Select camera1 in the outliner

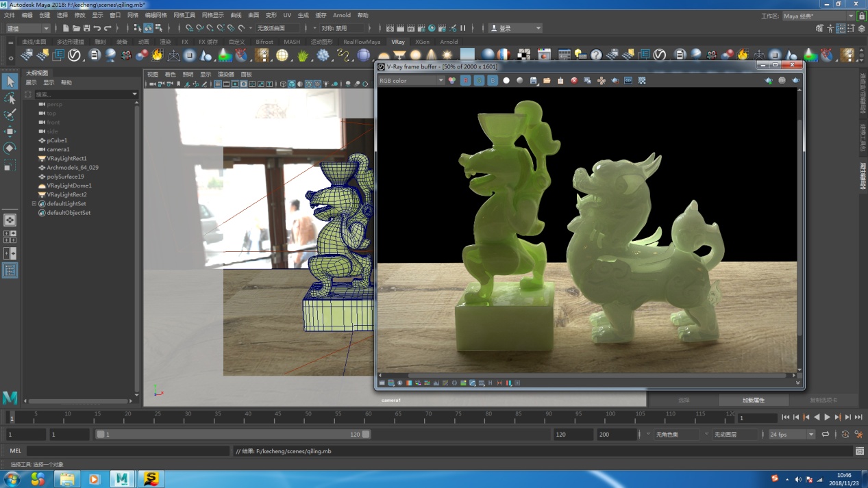coord(58,149)
